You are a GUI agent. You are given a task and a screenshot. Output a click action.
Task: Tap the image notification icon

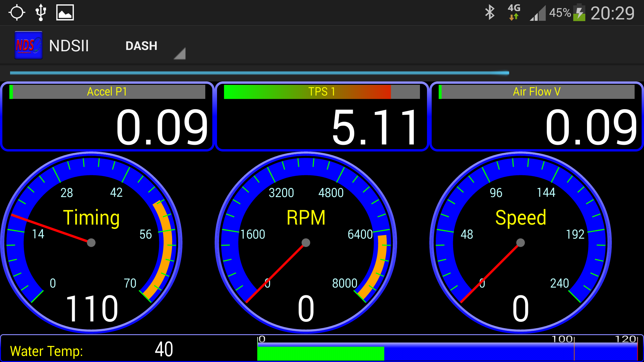(x=65, y=13)
